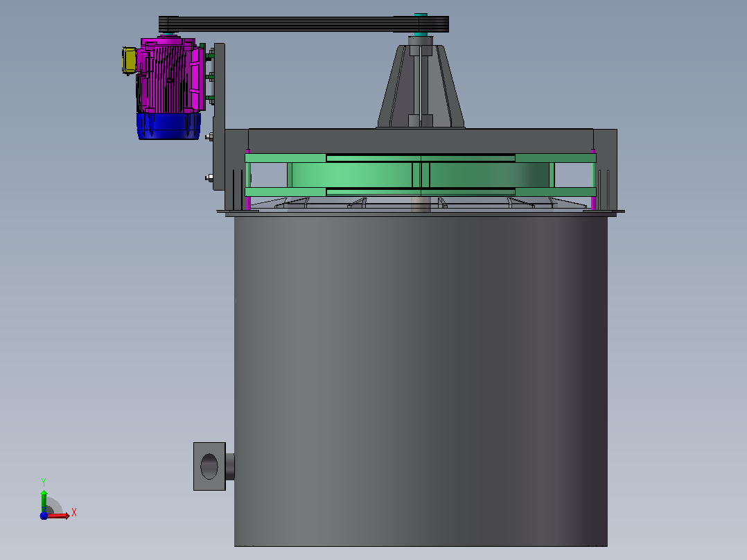The width and height of the screenshot is (747, 560).
Task: Select the blue motor end cover
Action: click(x=168, y=126)
